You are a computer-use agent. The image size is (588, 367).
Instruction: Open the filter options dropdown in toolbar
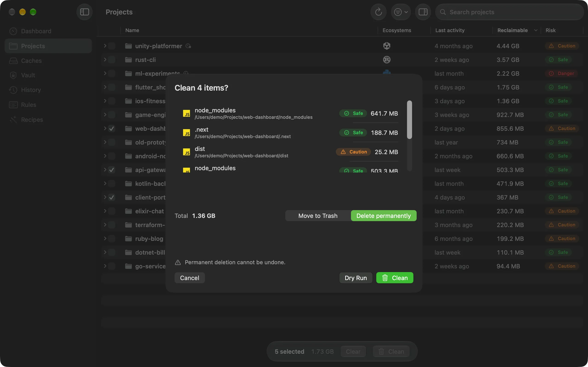pos(401,12)
